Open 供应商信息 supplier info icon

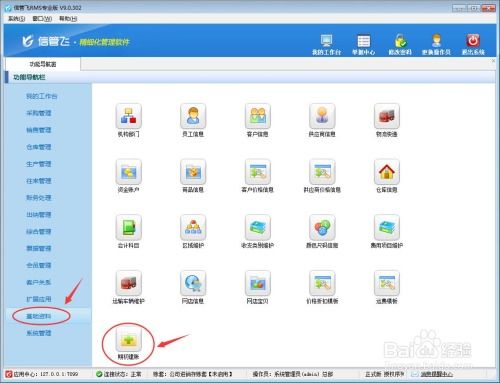pos(322,116)
